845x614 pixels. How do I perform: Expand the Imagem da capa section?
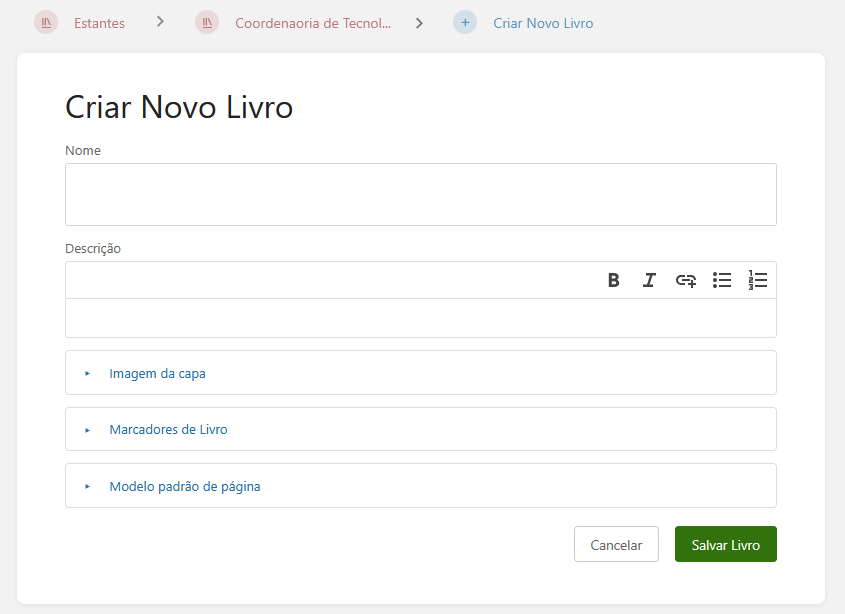(421, 373)
